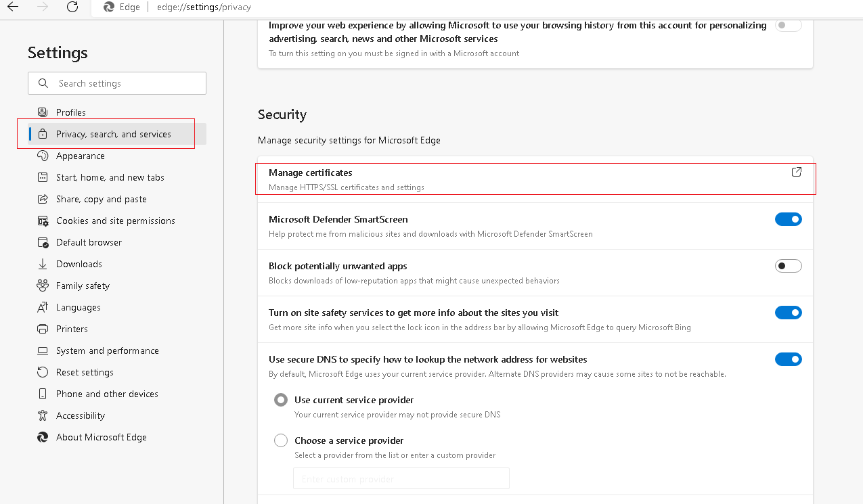Enable Block potentially unwanted apps toggle
863x504 pixels.
789,266
